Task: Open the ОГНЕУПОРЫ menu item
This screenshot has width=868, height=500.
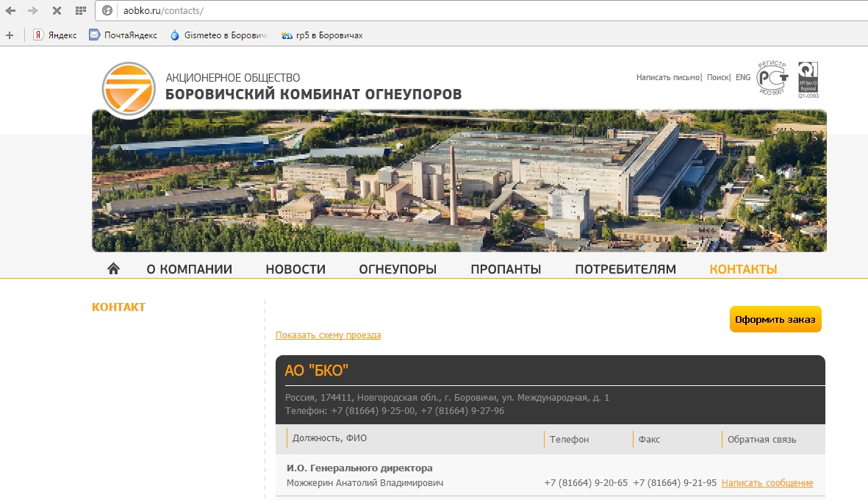Action: (398, 269)
